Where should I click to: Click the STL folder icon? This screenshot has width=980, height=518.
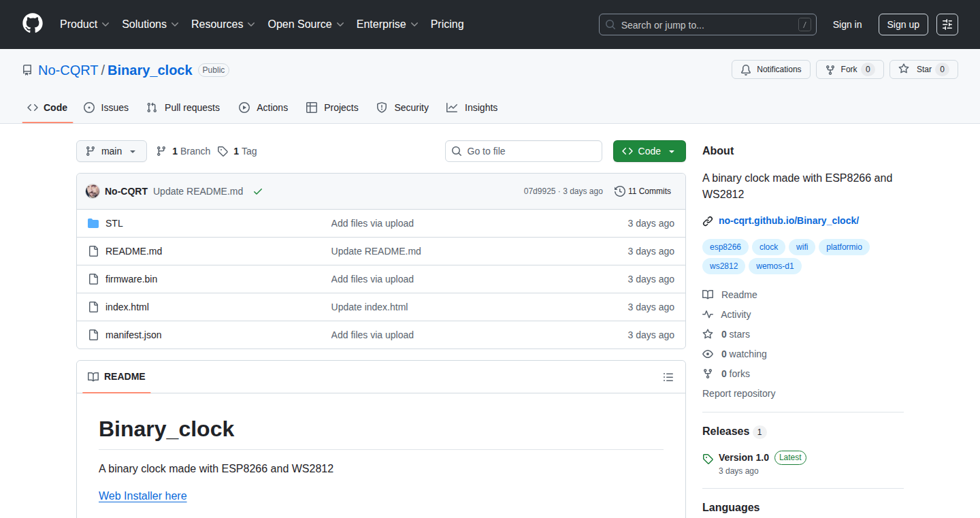click(93, 223)
